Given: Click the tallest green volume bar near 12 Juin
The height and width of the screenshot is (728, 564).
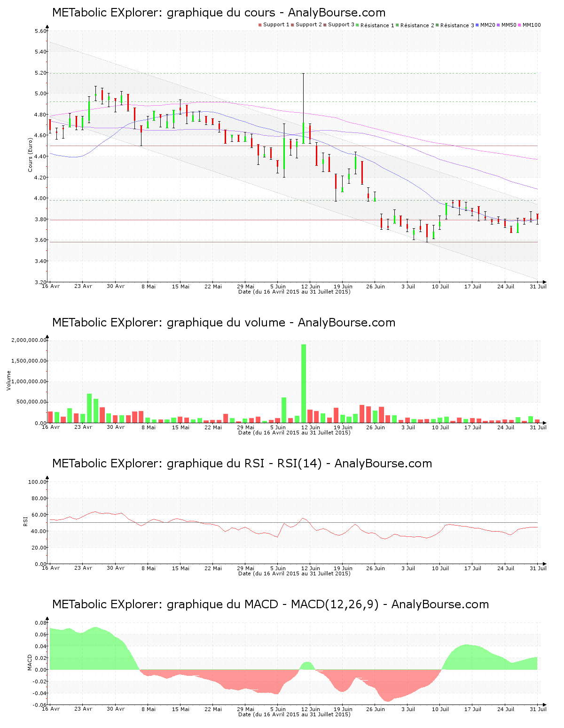Looking at the screenshot, I should (x=304, y=384).
